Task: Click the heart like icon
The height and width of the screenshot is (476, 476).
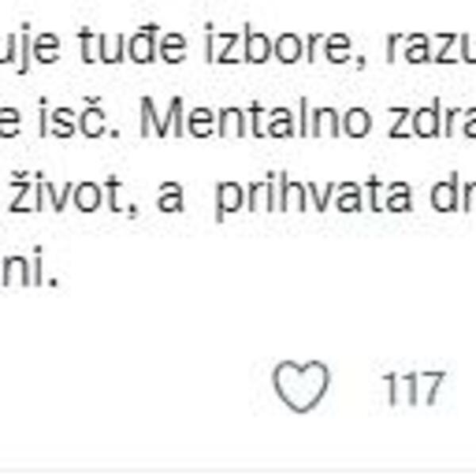Action: (x=301, y=386)
